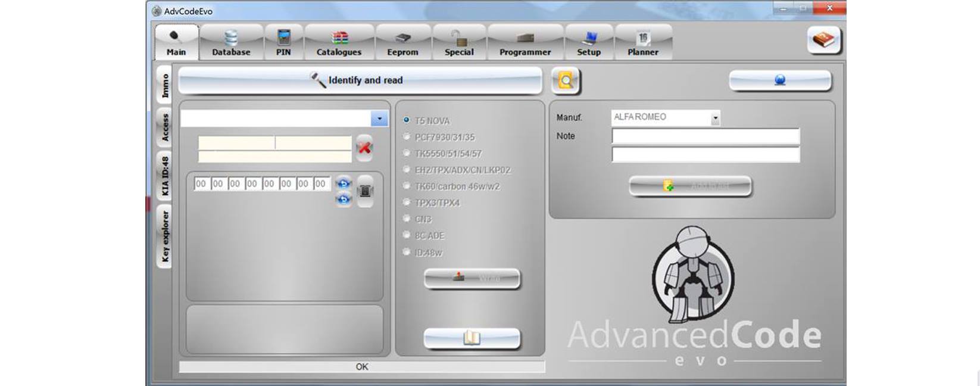Click the red X clear icon

[364, 148]
